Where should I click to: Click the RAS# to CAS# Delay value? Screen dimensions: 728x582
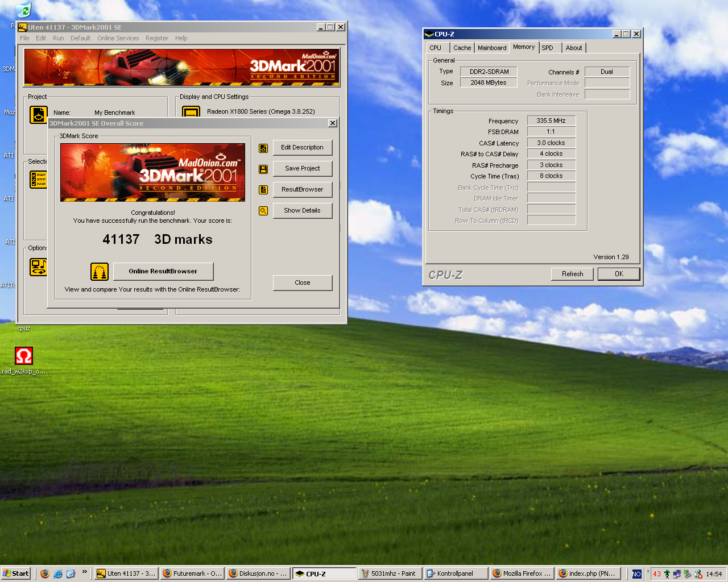551,153
